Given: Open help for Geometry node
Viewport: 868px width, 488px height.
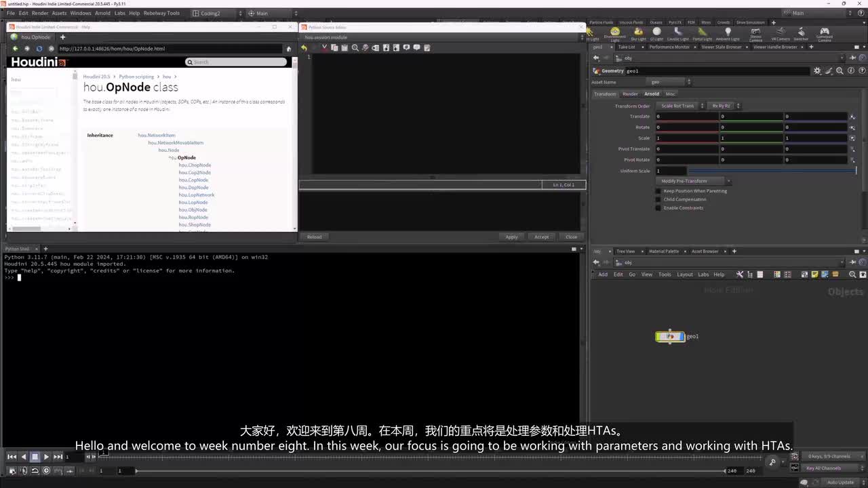Looking at the screenshot, I should [x=862, y=70].
